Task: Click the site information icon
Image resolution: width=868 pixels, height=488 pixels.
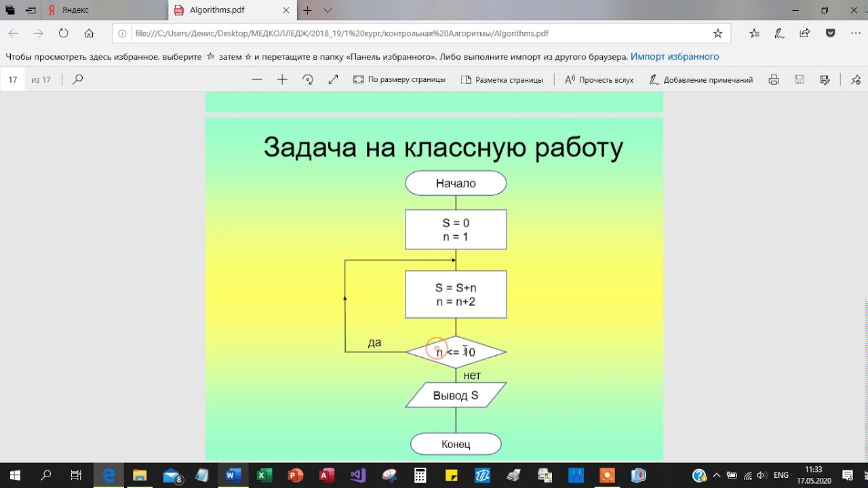Action: click(122, 33)
